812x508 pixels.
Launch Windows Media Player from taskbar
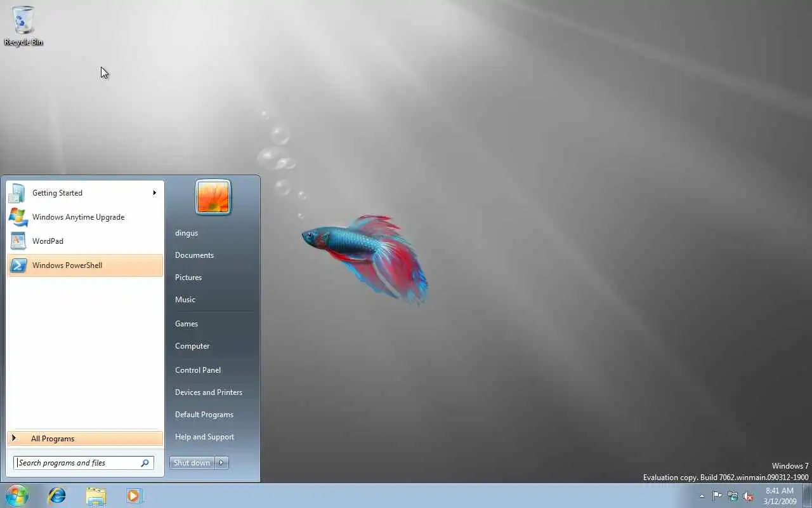point(134,495)
